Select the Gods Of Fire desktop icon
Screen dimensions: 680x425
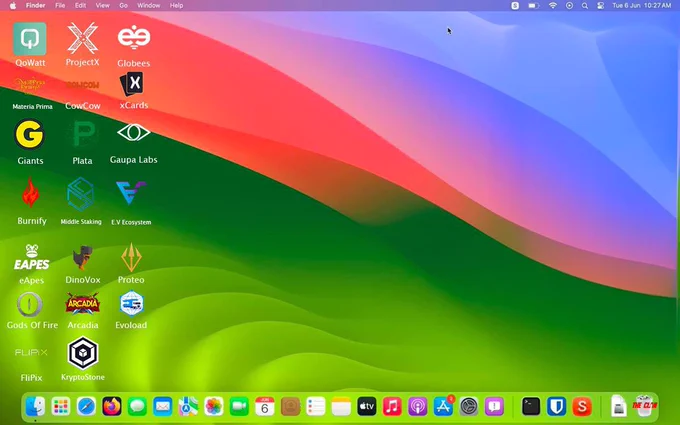point(29,304)
